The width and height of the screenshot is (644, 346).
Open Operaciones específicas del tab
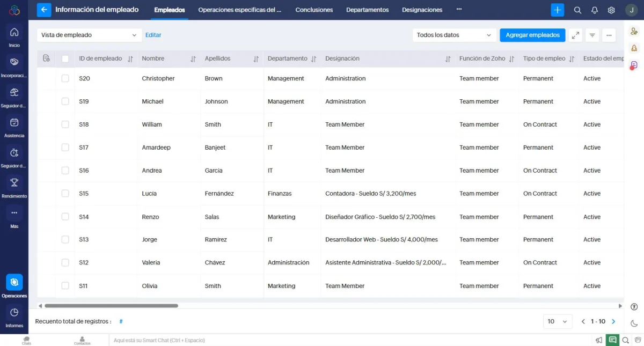point(240,10)
